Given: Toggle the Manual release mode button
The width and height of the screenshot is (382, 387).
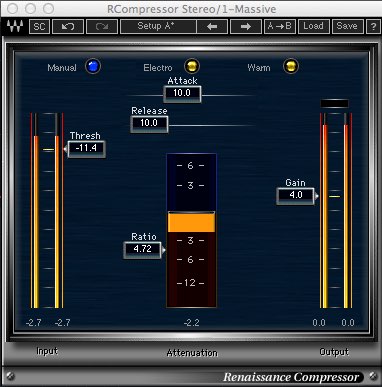Looking at the screenshot, I should pyautogui.click(x=93, y=66).
